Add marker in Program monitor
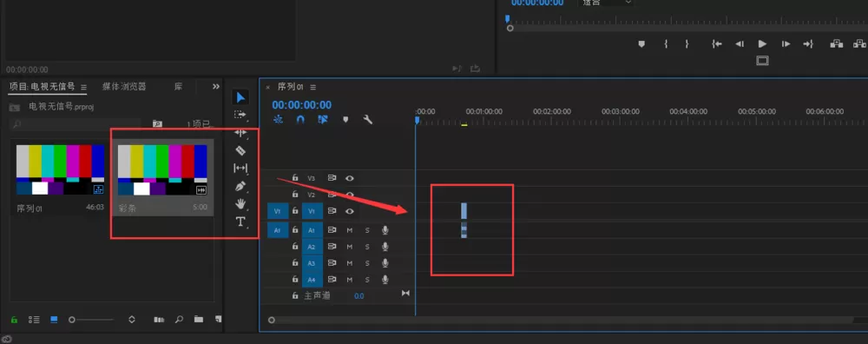This screenshot has width=868, height=344. 641,43
